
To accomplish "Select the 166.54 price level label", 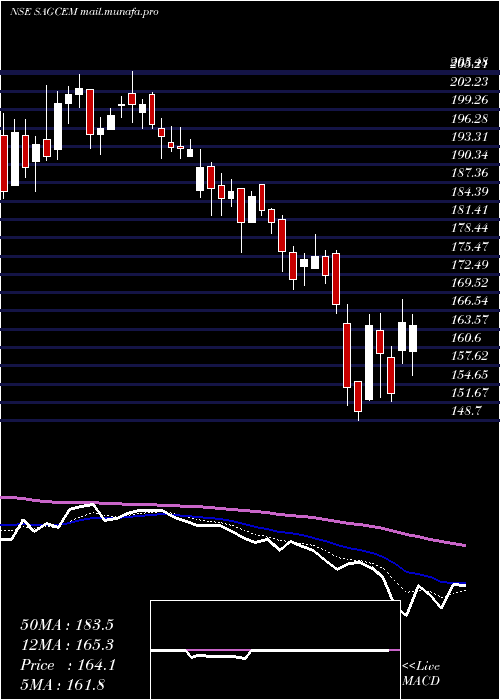I will 469,301.
